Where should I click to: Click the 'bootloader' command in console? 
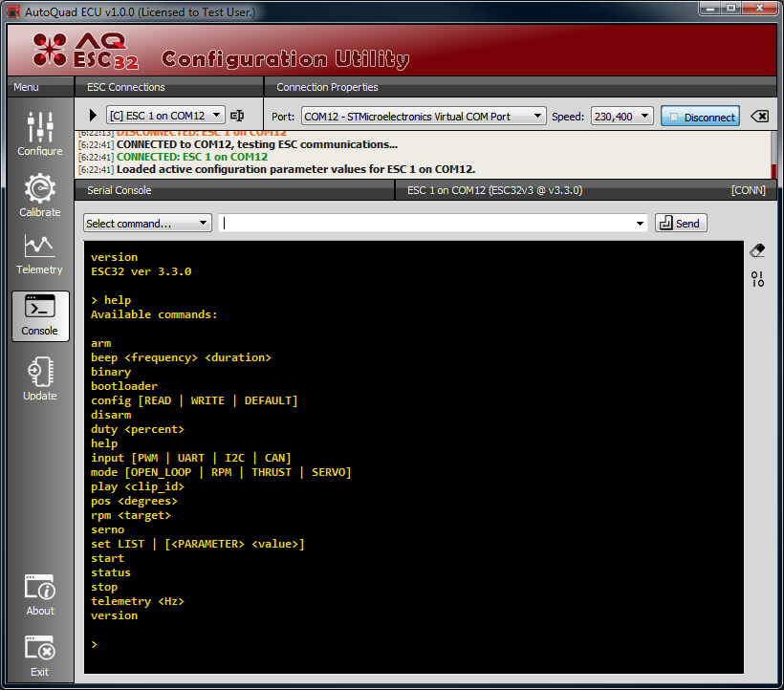124,386
